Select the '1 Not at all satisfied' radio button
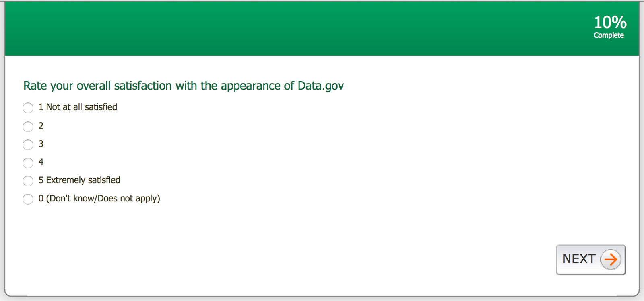 [28, 108]
